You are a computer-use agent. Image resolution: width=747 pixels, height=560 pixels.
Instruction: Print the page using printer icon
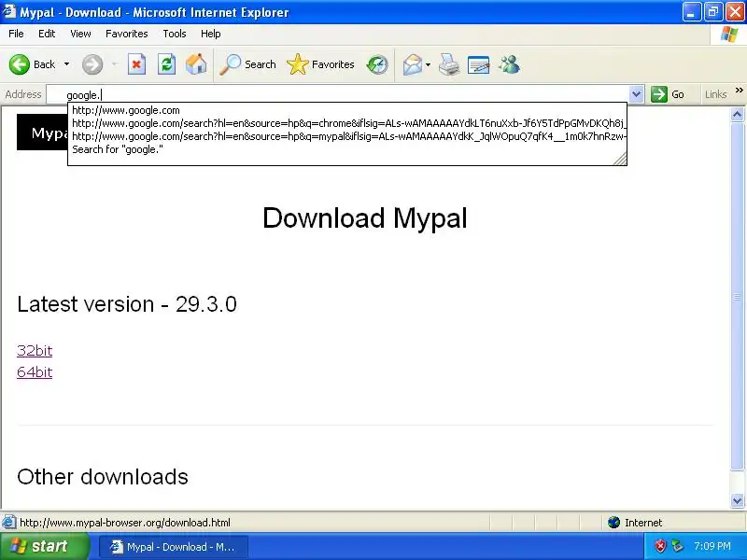click(x=449, y=64)
